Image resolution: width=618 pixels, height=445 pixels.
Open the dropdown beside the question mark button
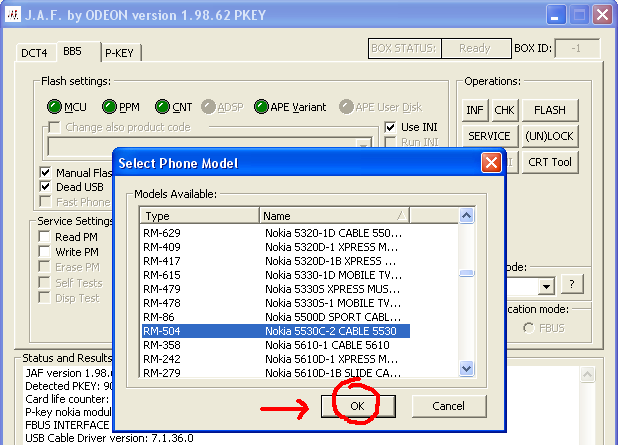pyautogui.click(x=547, y=286)
